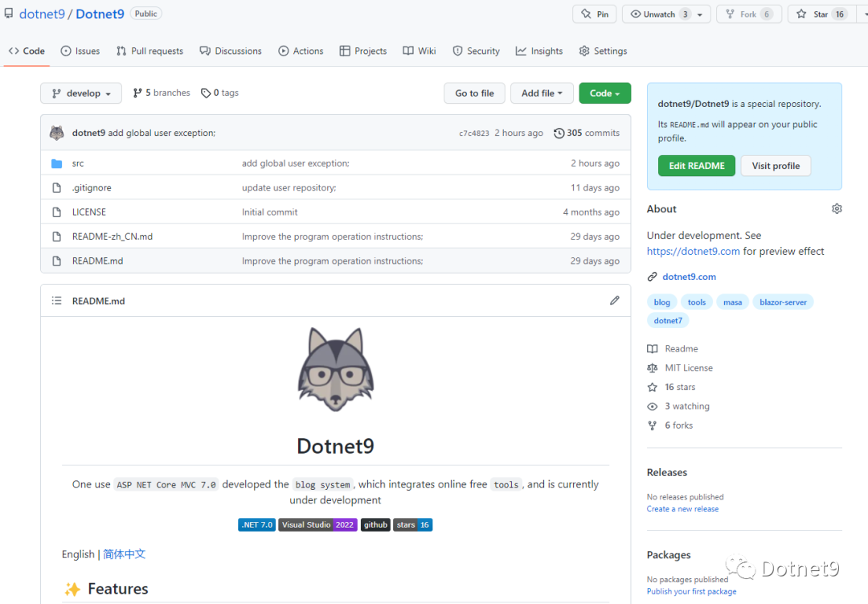
Task: Click the file icon next to README-zh_CN.md
Action: click(x=56, y=236)
